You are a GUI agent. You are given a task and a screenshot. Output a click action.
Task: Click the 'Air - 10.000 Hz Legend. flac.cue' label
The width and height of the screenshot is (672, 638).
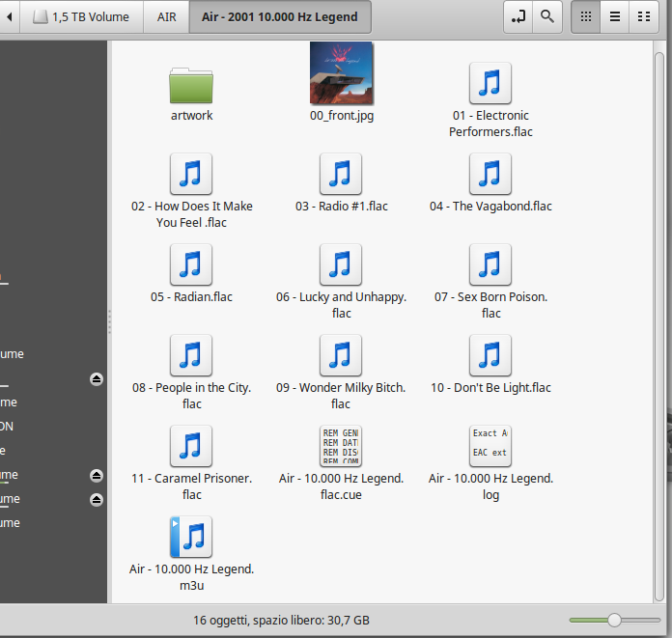click(x=341, y=486)
